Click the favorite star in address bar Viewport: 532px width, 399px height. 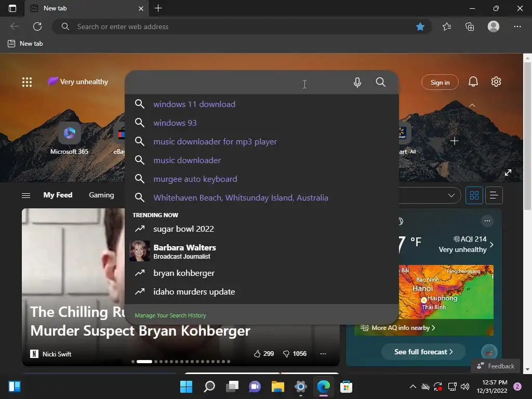[420, 26]
